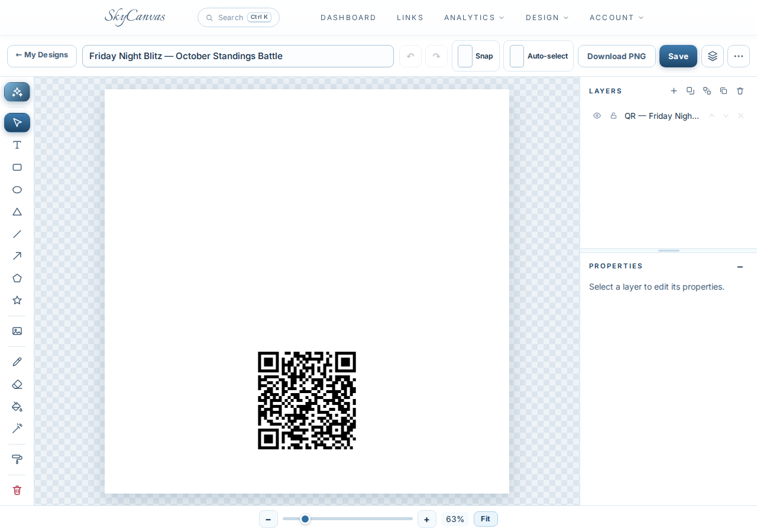The width and height of the screenshot is (757, 532).
Task: Open the Design dropdown menu
Action: (547, 18)
